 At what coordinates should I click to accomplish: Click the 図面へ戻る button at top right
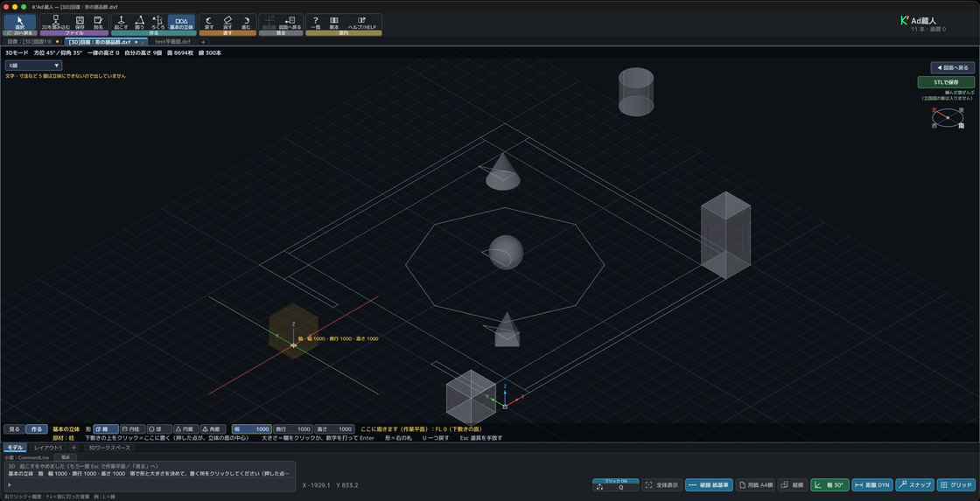pos(953,67)
